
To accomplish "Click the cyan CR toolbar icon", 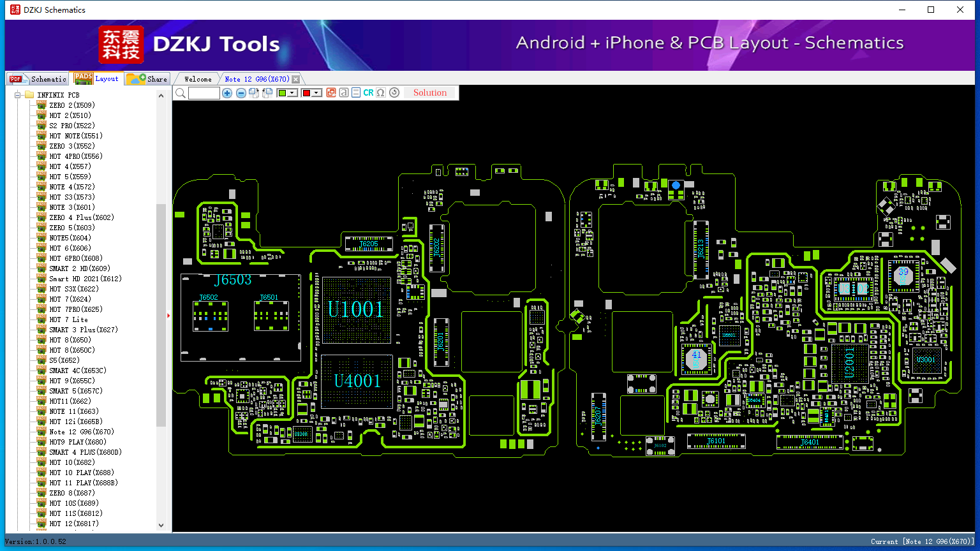I will (369, 93).
